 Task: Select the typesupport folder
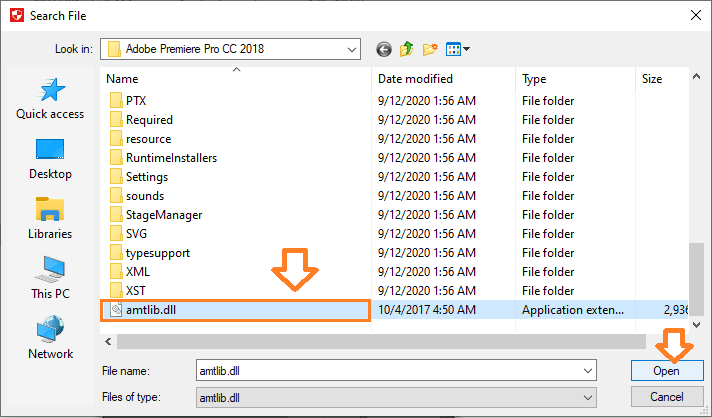coord(157,253)
